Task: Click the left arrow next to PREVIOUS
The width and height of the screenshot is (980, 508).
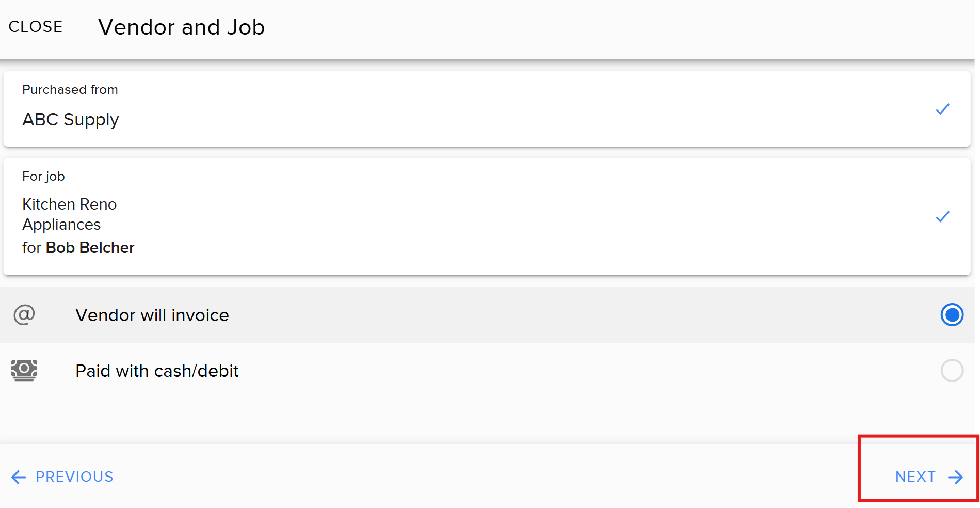Action: (19, 477)
